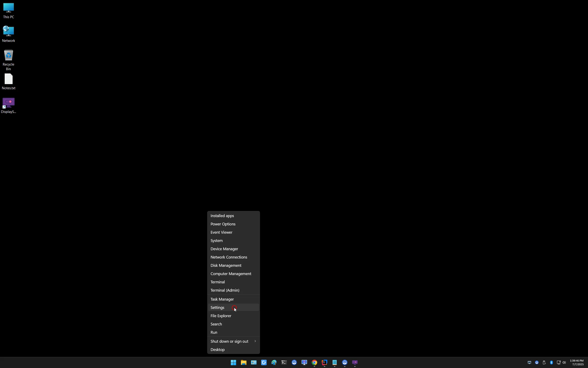The height and width of the screenshot is (368, 588).
Task: Open the blue round icon right of taskbar Terminal
Action: tap(294, 363)
